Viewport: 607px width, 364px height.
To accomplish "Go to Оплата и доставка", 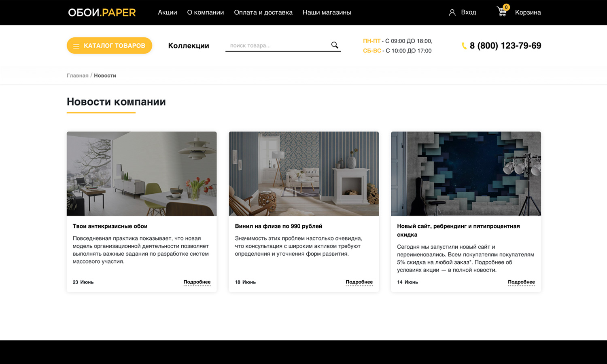I will [x=263, y=13].
